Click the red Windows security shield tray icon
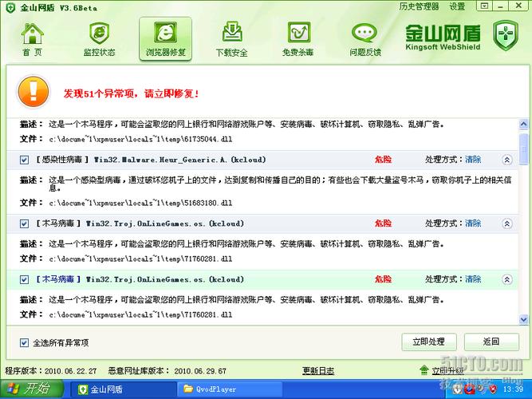This screenshot has height=399, width=532. 493,389
